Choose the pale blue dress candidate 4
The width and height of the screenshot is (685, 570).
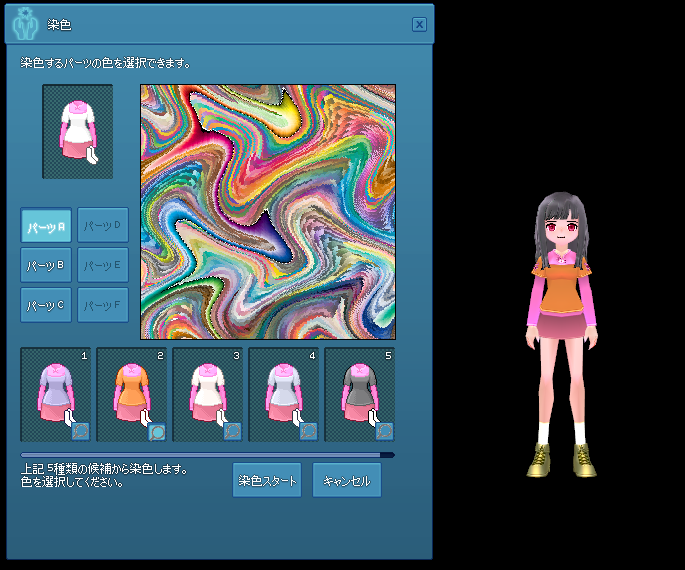[x=284, y=394]
